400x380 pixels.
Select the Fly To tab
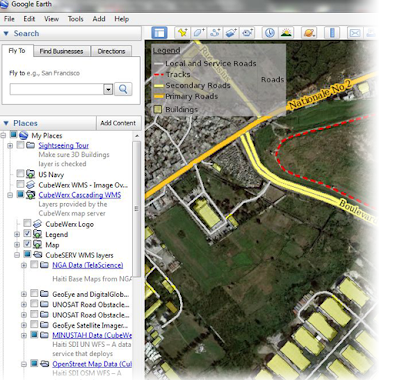click(x=17, y=51)
